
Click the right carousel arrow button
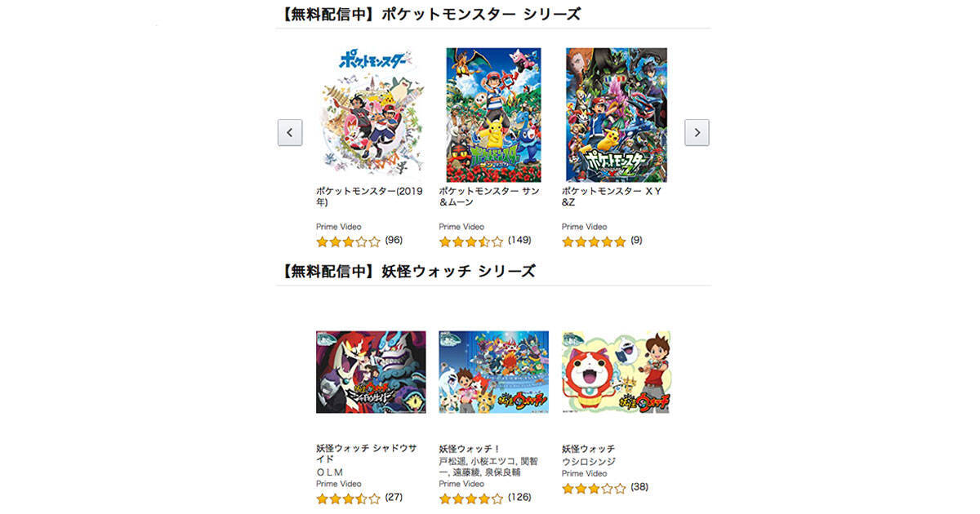[x=697, y=132]
